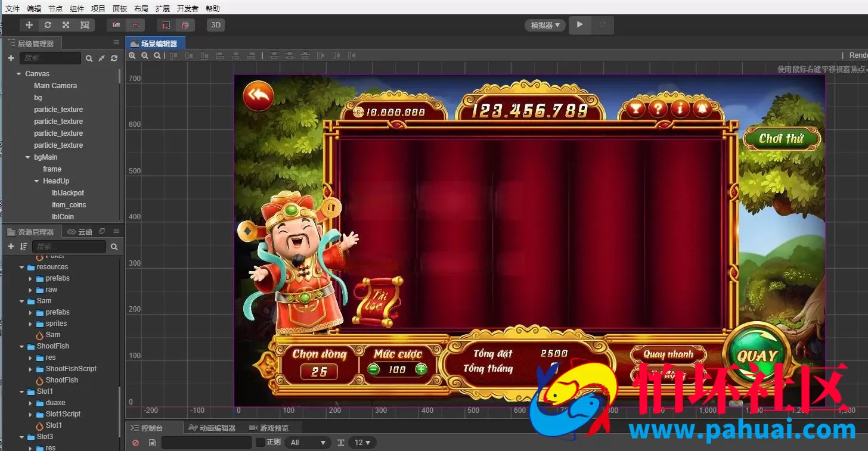Toggle pivot/center anchor mode button
The height and width of the screenshot is (451, 868).
(x=116, y=25)
